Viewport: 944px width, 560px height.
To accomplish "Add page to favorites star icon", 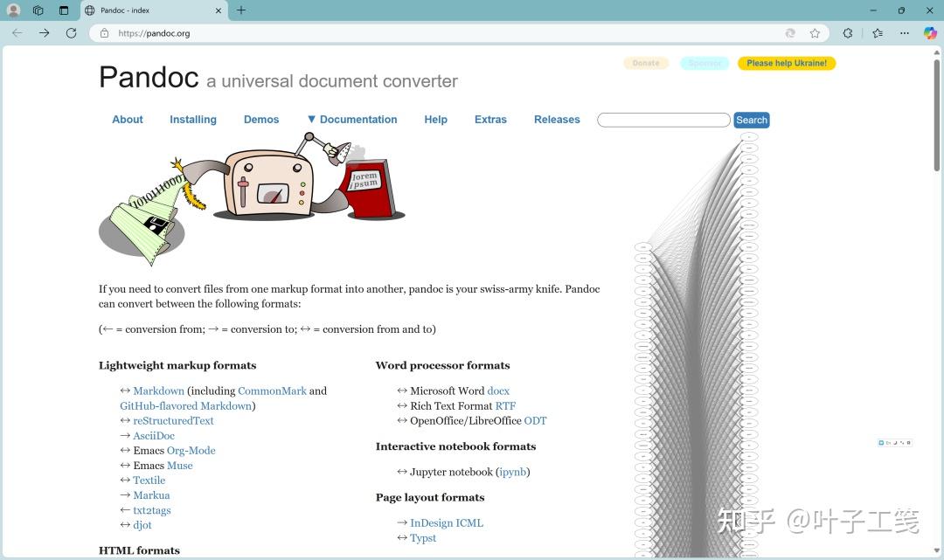I will [x=815, y=33].
